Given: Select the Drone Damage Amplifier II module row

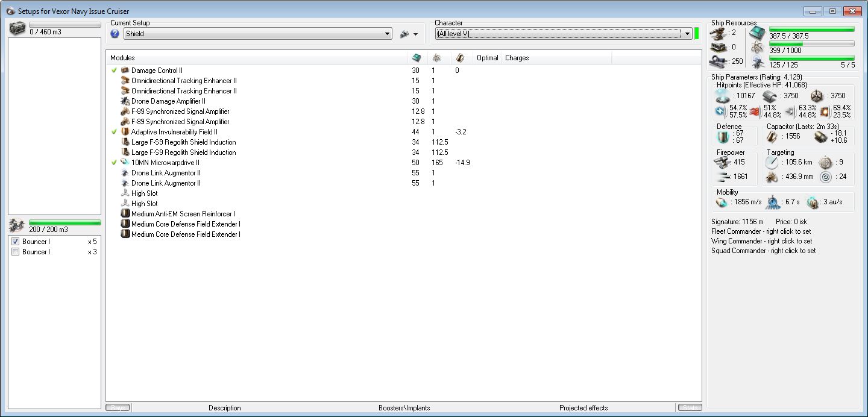Looking at the screenshot, I should (x=403, y=101).
